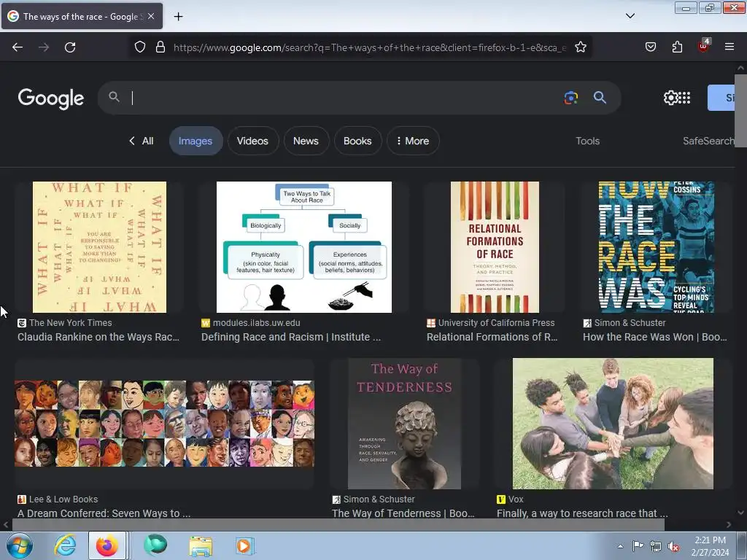Bookmark this page with the star
The width and height of the screenshot is (747, 560).
pyautogui.click(x=580, y=47)
